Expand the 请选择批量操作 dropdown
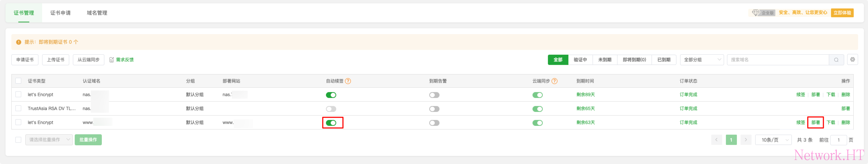The image size is (868, 164). point(49,140)
